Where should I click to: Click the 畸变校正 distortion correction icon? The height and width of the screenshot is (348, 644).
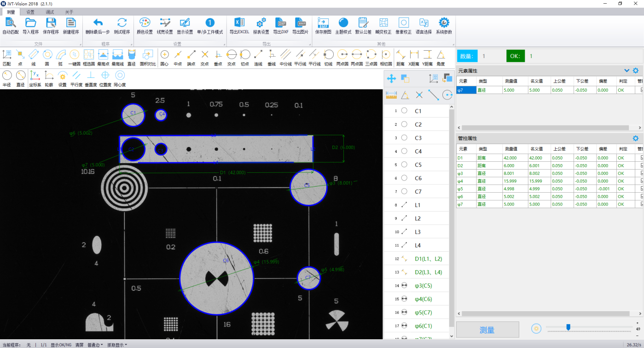click(383, 25)
